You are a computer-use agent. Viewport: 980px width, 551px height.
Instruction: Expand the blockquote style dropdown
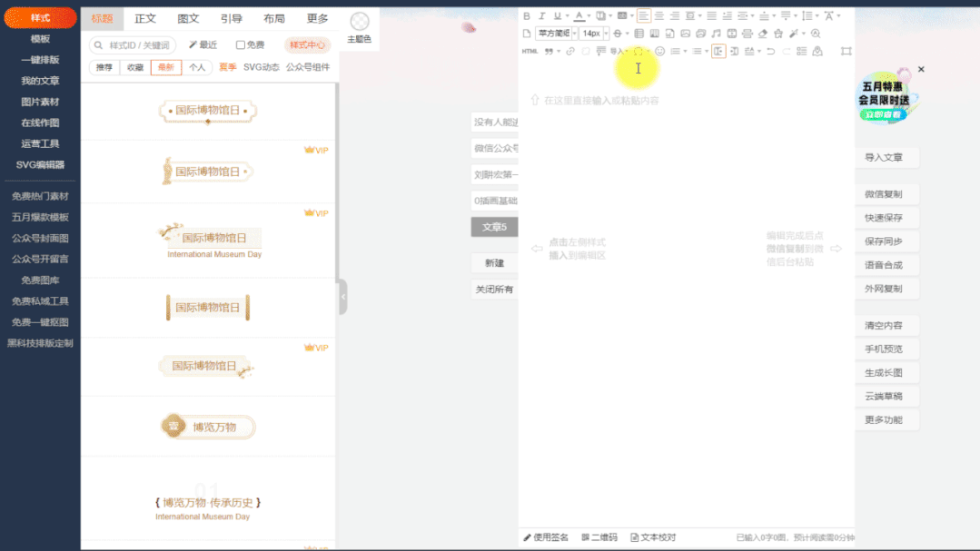[559, 51]
